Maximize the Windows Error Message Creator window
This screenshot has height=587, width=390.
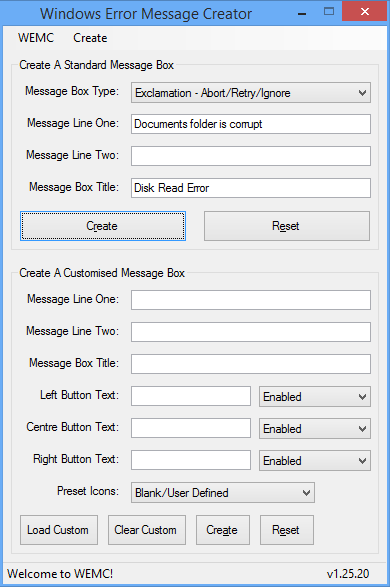[329, 12]
